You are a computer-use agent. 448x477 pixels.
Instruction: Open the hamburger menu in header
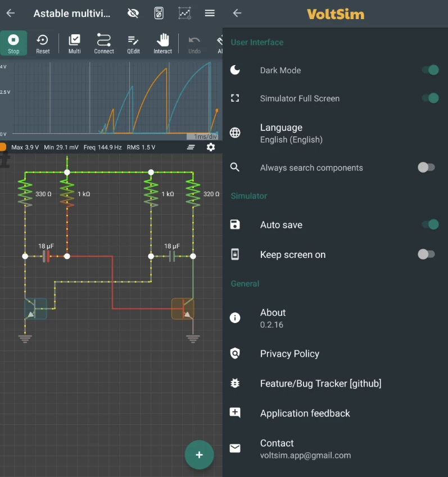pos(210,13)
